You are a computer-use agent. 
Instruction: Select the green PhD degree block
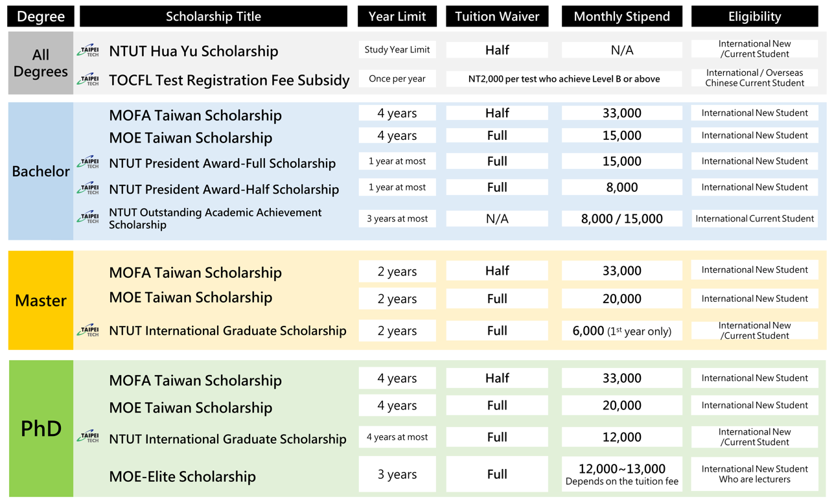tap(41, 428)
